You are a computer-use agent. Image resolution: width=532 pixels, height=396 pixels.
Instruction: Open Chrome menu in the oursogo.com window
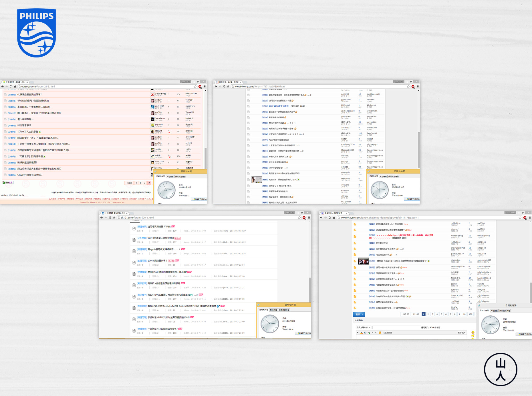205,86
